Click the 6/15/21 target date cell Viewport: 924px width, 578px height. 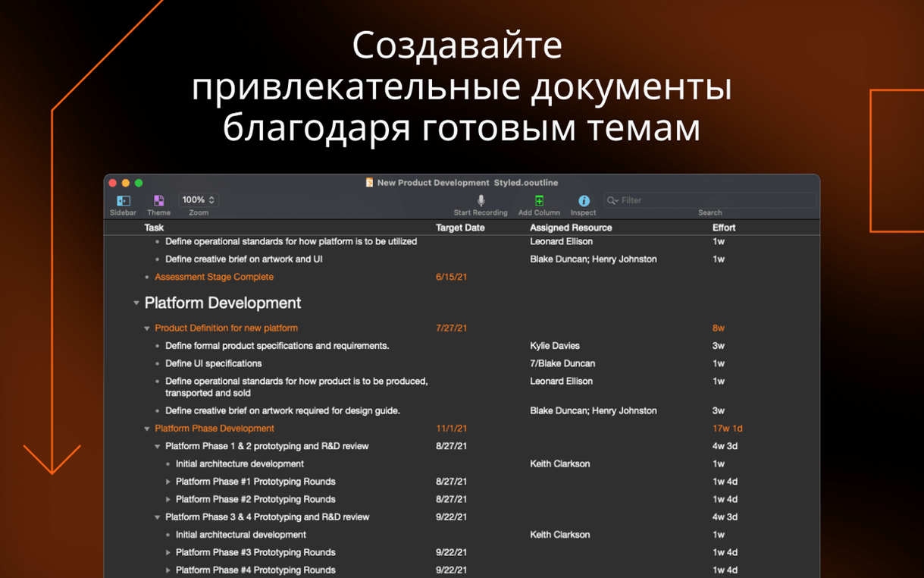tap(451, 277)
